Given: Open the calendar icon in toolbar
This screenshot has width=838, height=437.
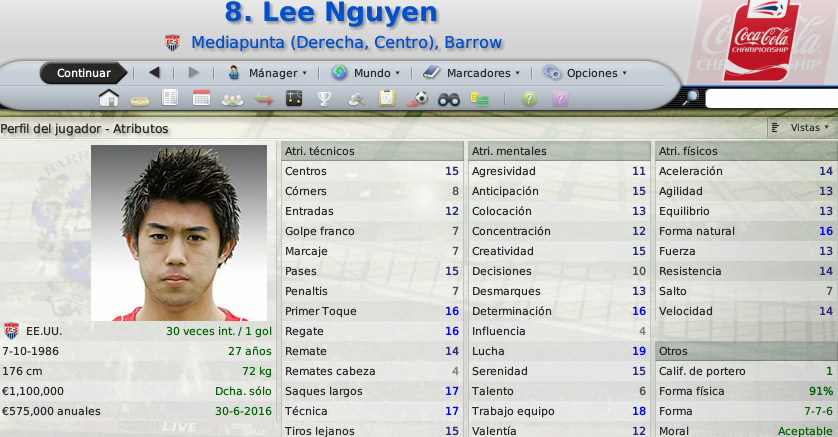Looking at the screenshot, I should point(201,98).
